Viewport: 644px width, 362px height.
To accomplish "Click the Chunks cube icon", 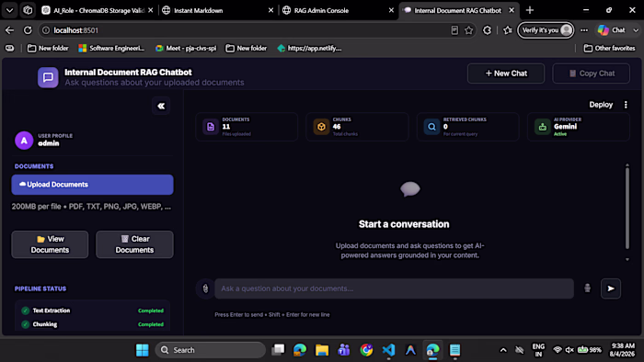I will (321, 127).
